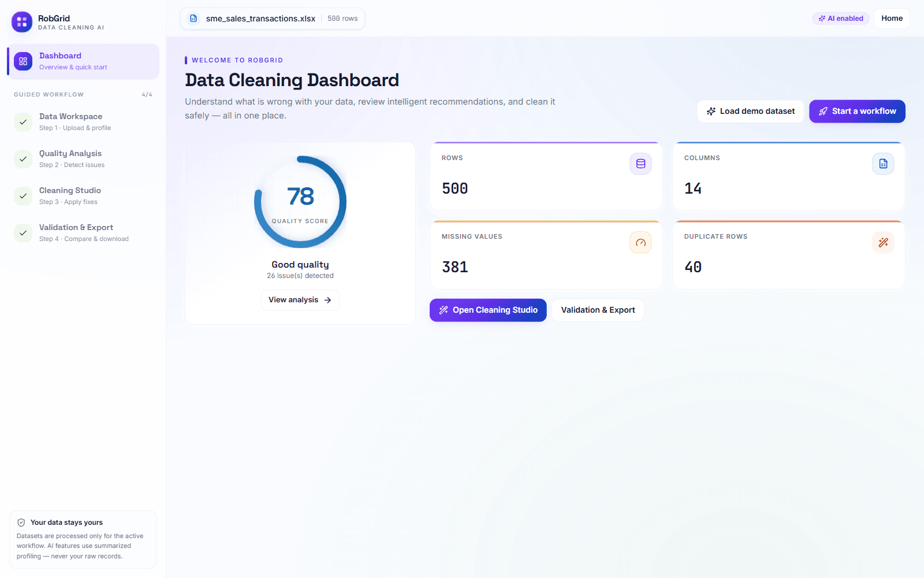Go to Data Workspace step
Image resolution: width=924 pixels, height=578 pixels.
83,122
